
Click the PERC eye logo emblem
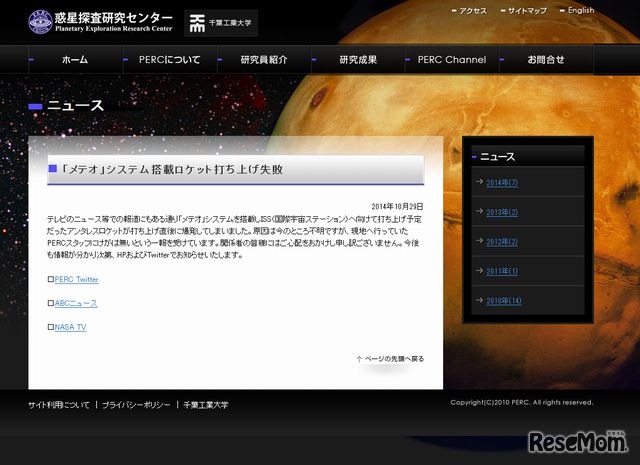click(x=40, y=22)
